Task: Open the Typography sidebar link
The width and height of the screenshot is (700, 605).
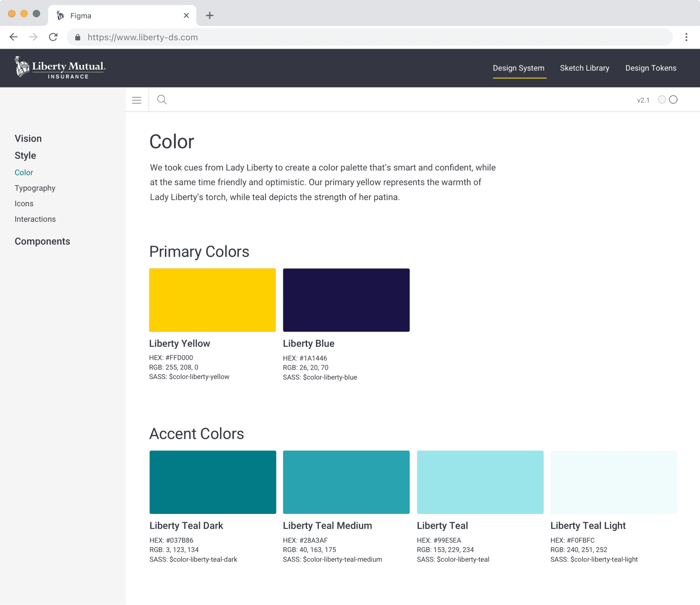Action: (x=35, y=188)
